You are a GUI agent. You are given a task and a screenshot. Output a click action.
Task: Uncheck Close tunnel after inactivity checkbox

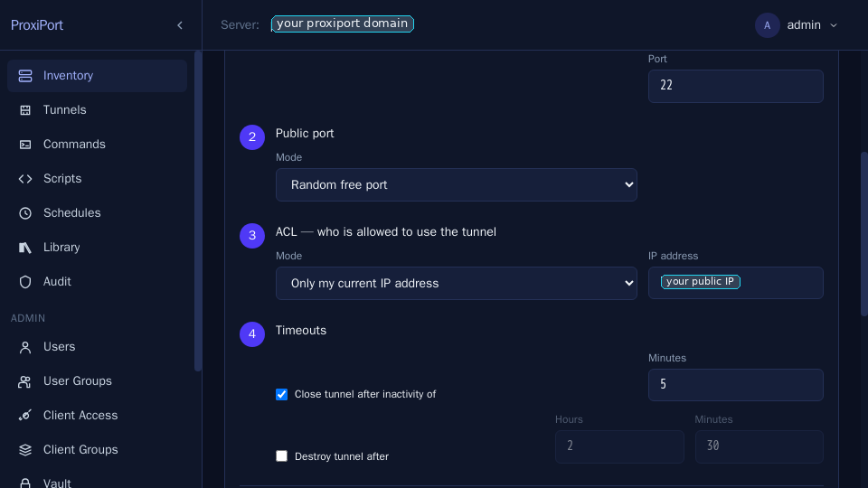(x=281, y=395)
